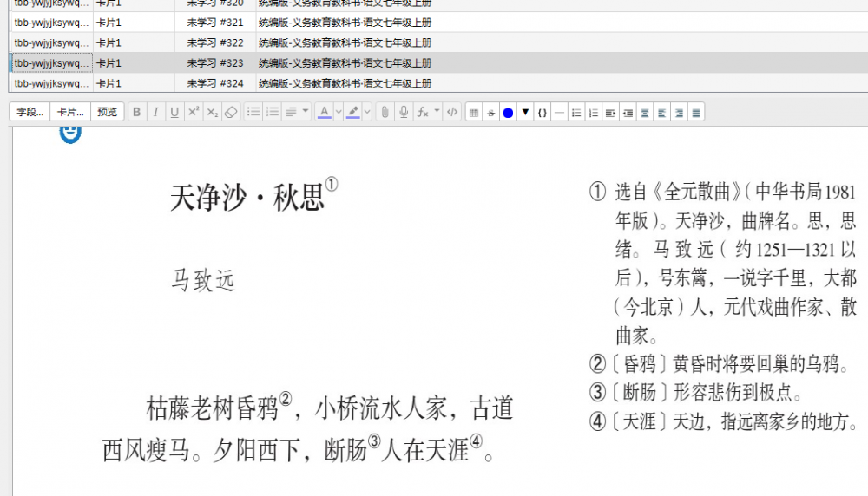Open the text color picker arrow
The width and height of the screenshot is (868, 496).
click(x=339, y=112)
